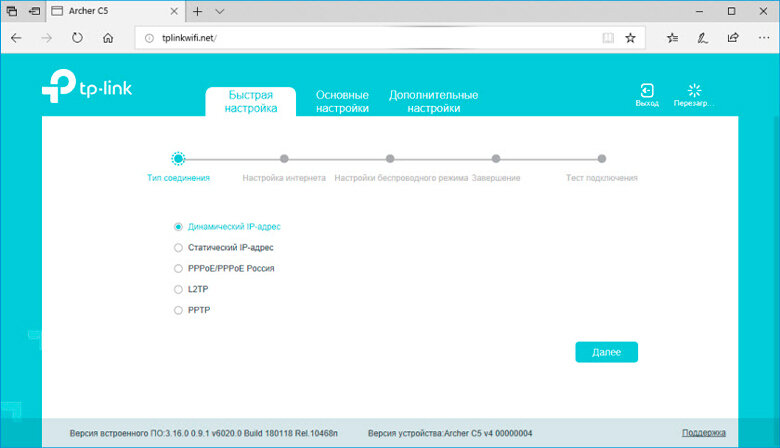Close the Archer C5 tab
Viewport: 780px width, 448px height.
(174, 11)
